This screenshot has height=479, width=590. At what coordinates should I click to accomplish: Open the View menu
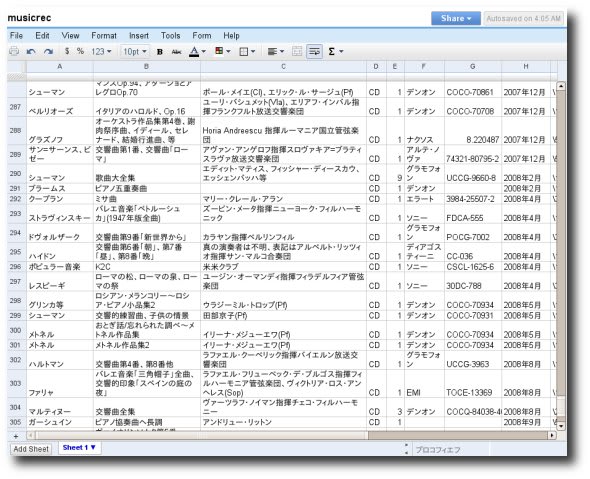[70, 35]
